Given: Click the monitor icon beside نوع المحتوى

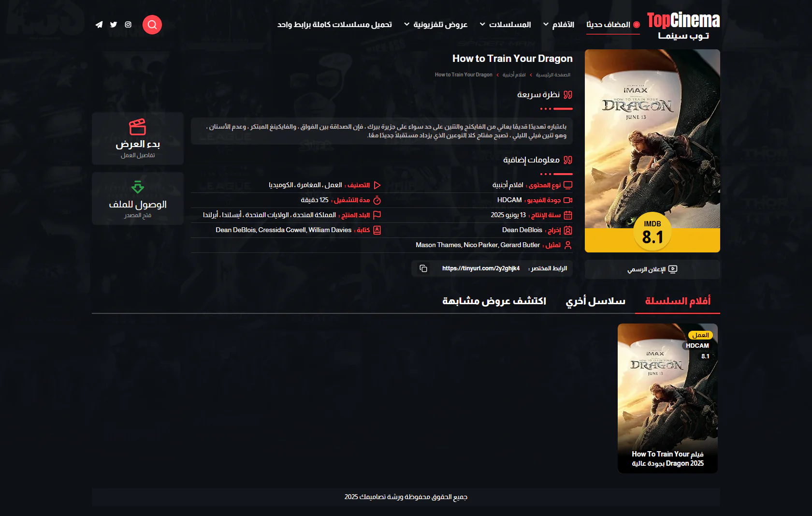Looking at the screenshot, I should tap(568, 185).
